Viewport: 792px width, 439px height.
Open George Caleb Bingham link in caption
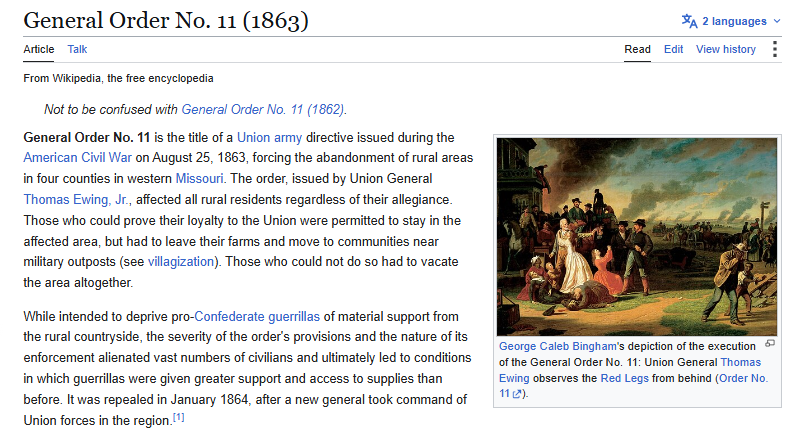click(558, 347)
